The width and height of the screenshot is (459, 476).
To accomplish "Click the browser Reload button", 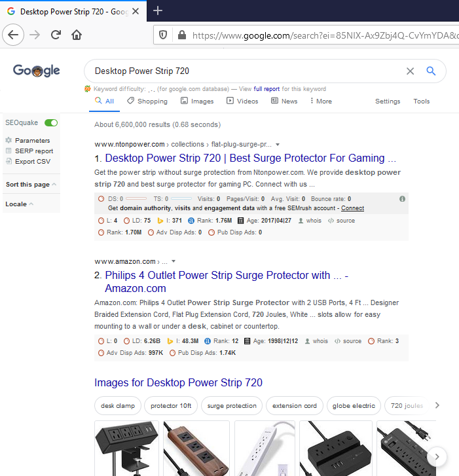I will [x=56, y=35].
